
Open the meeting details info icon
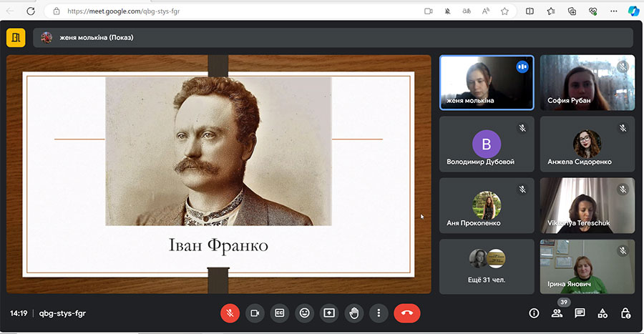click(534, 313)
